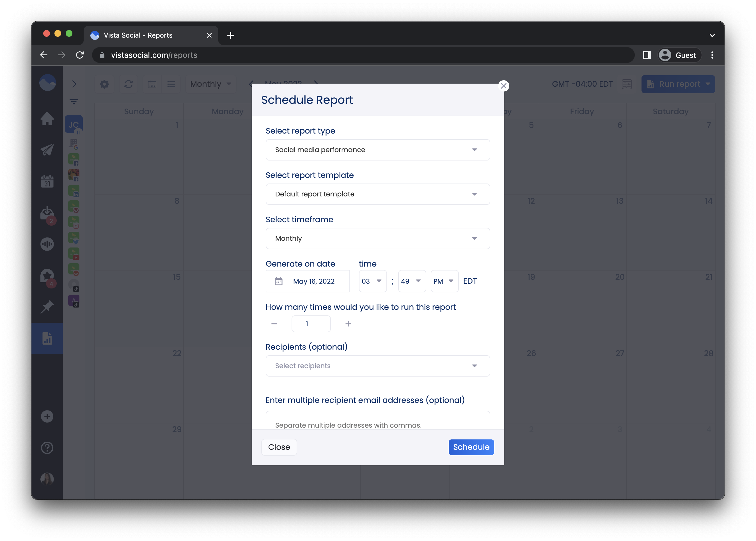The height and width of the screenshot is (541, 756).
Task: Expand the profiles panel chevron
Action: [74, 84]
